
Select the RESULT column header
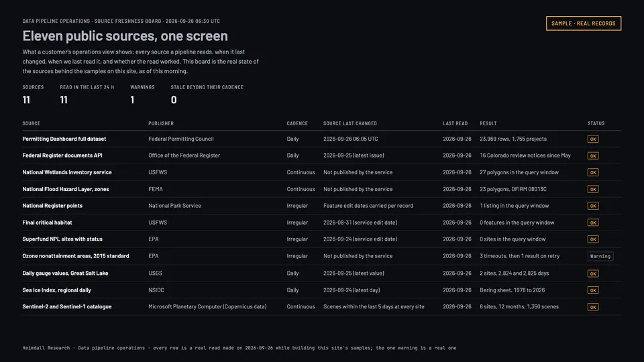point(488,123)
